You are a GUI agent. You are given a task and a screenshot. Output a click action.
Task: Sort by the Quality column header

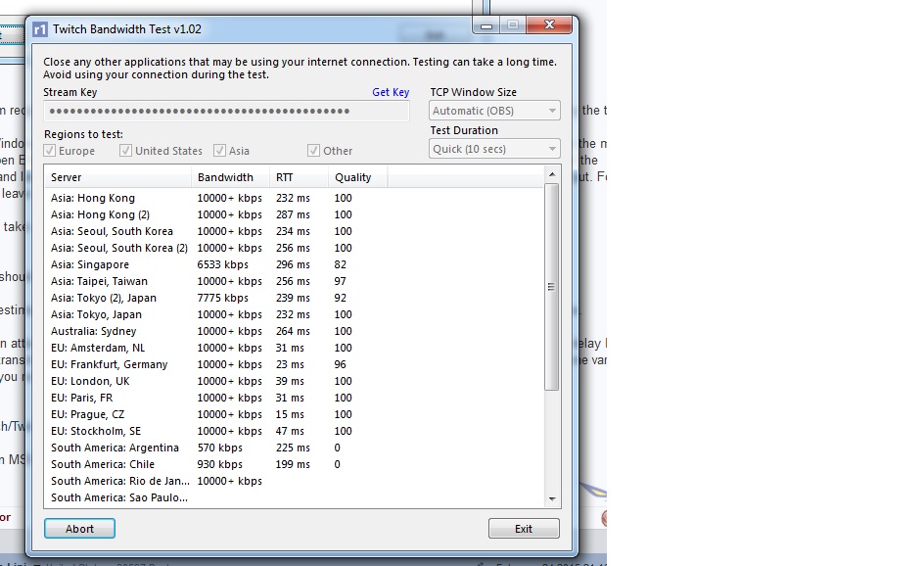click(357, 177)
